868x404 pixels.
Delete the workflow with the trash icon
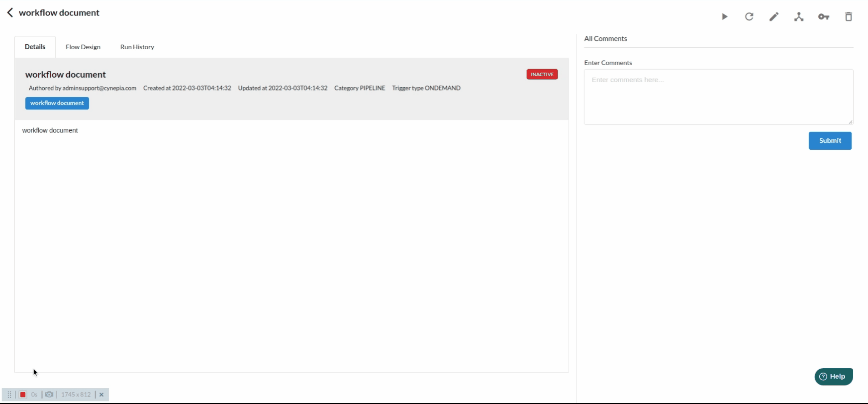pyautogui.click(x=849, y=17)
